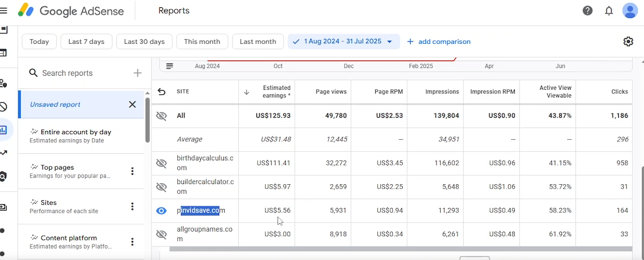Select Last 30 days filter

click(x=144, y=41)
